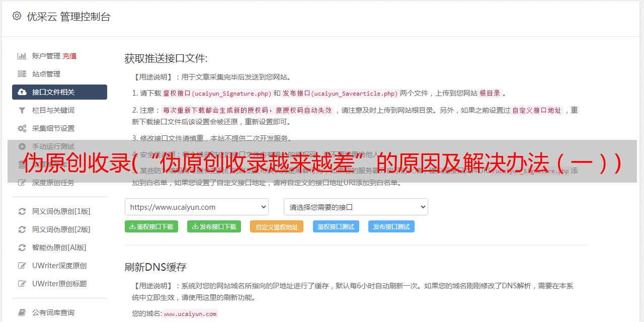The image size is (644, 322).
Task: Click the 优采云 管理控制台 title
Action: [x=68, y=17]
